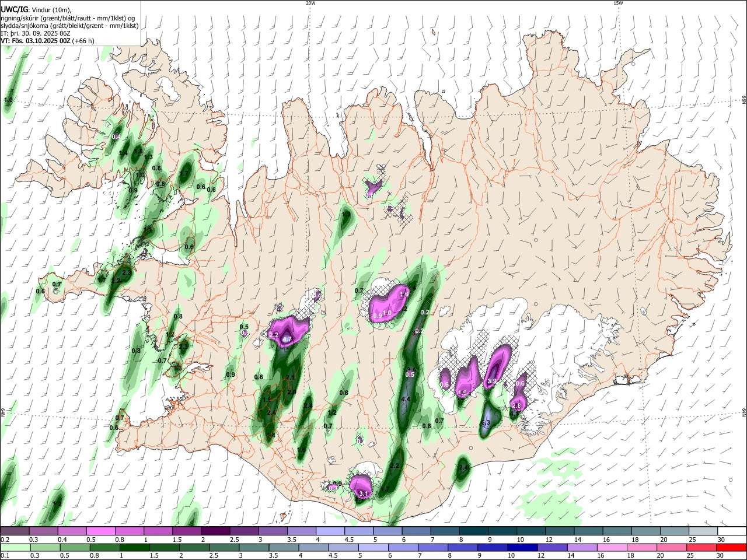747x560 pixels.
Task: Click the 'UWC/IG: Vindur (10m)' title text
Action: tap(35, 9)
